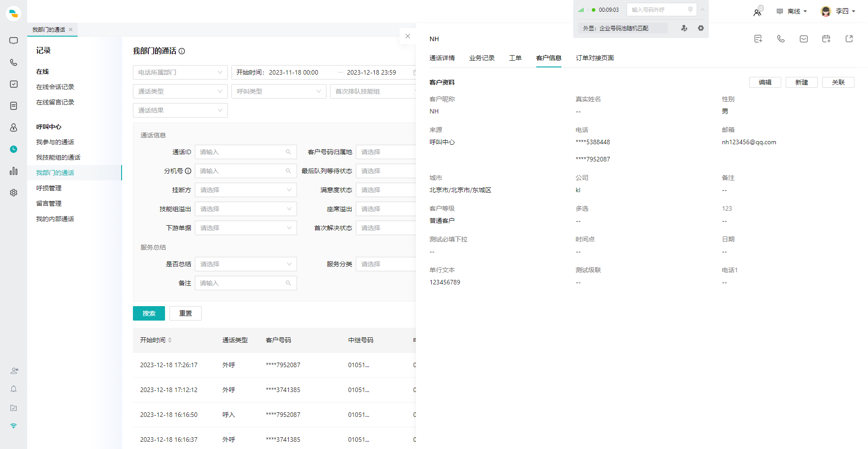The height and width of the screenshot is (449, 868).
Task: Close the NH detail panel
Action: pyautogui.click(x=408, y=36)
